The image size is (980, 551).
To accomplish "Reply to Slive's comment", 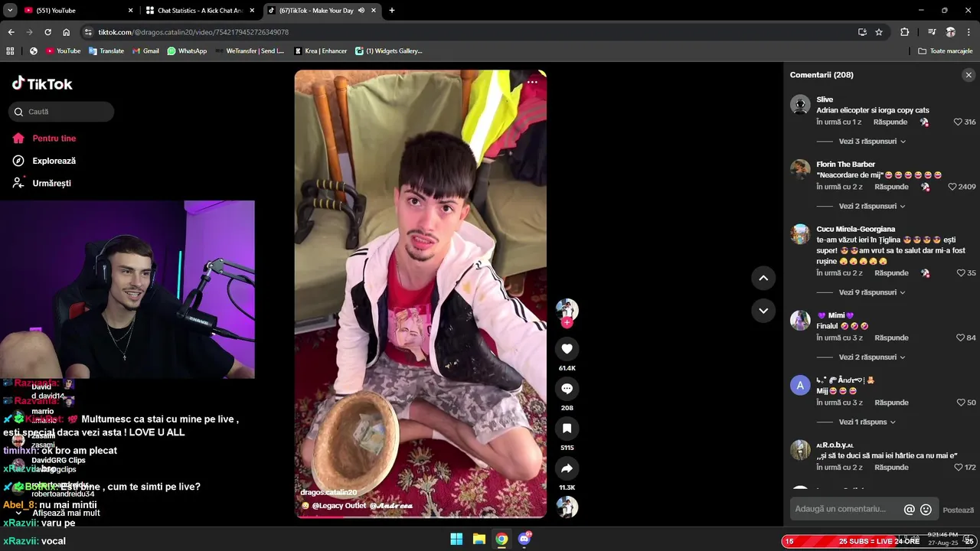I will (890, 122).
